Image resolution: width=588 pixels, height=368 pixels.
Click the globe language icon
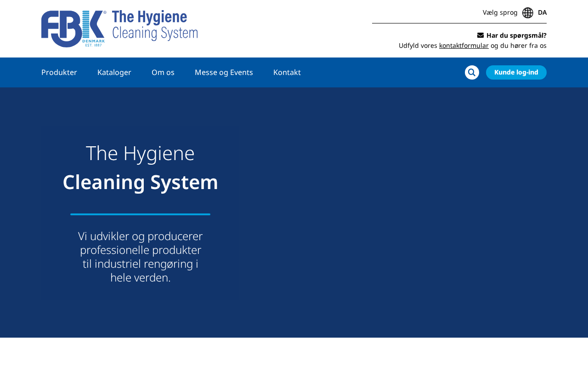click(x=527, y=13)
